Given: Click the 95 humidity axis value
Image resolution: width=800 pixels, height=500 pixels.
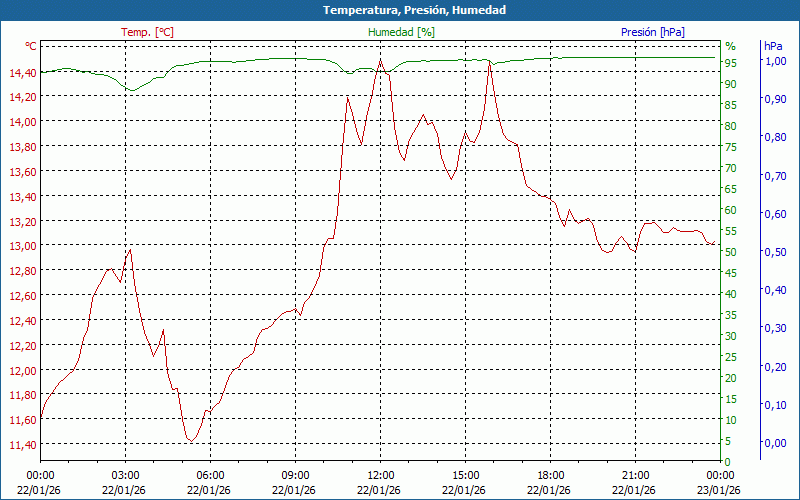Looking at the screenshot, I should pos(731,63).
